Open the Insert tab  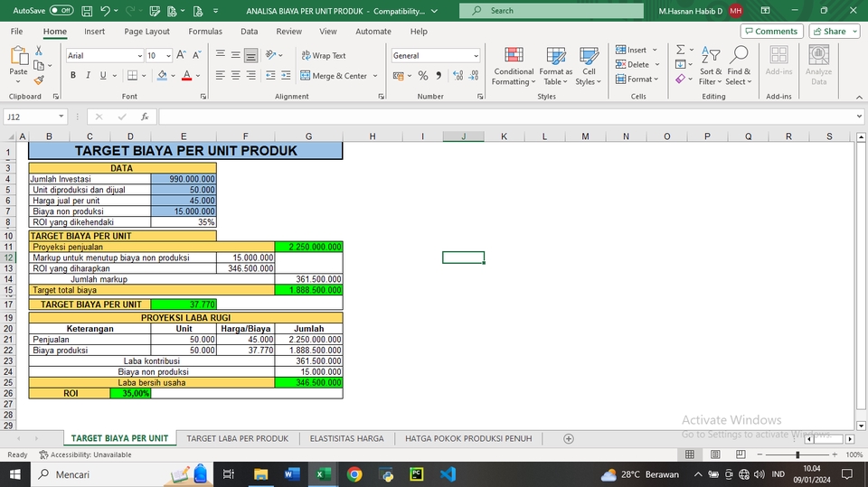[x=95, y=32]
